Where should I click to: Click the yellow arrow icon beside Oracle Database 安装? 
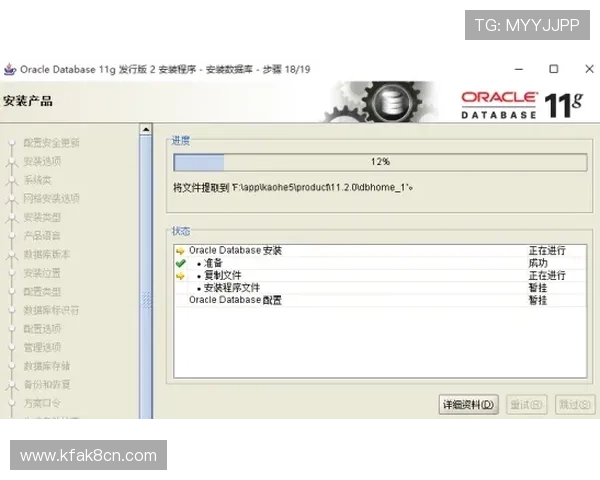(180, 251)
